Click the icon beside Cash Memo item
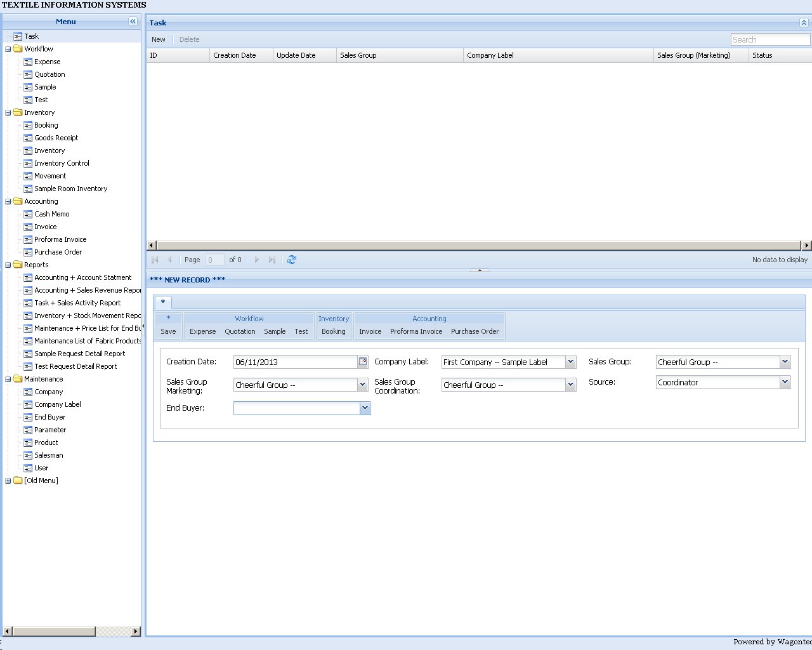This screenshot has height=650, width=812. pos(28,214)
